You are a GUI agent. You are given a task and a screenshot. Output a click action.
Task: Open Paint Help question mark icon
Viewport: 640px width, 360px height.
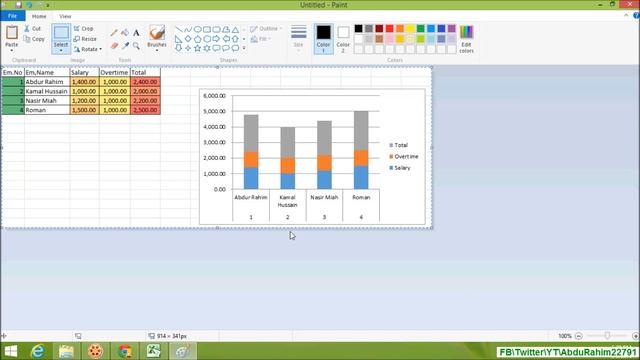(636, 16)
